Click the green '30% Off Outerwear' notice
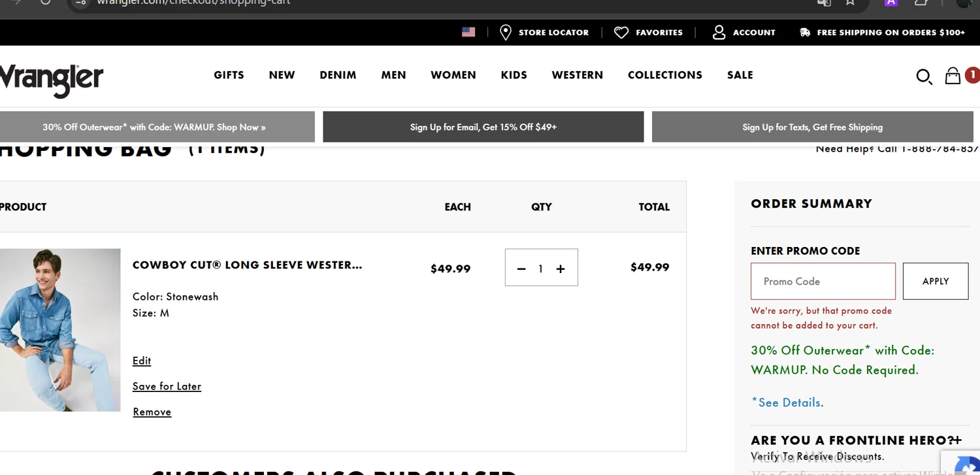The image size is (980, 475). (x=843, y=360)
